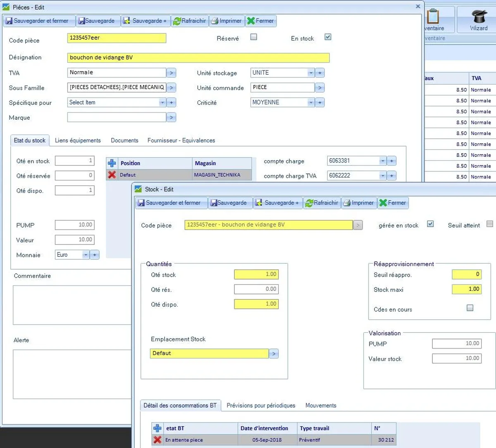The width and height of the screenshot is (496, 448).
Task: Click Sauvegarde + in Stock - Edit toolbar
Action: tap(277, 203)
